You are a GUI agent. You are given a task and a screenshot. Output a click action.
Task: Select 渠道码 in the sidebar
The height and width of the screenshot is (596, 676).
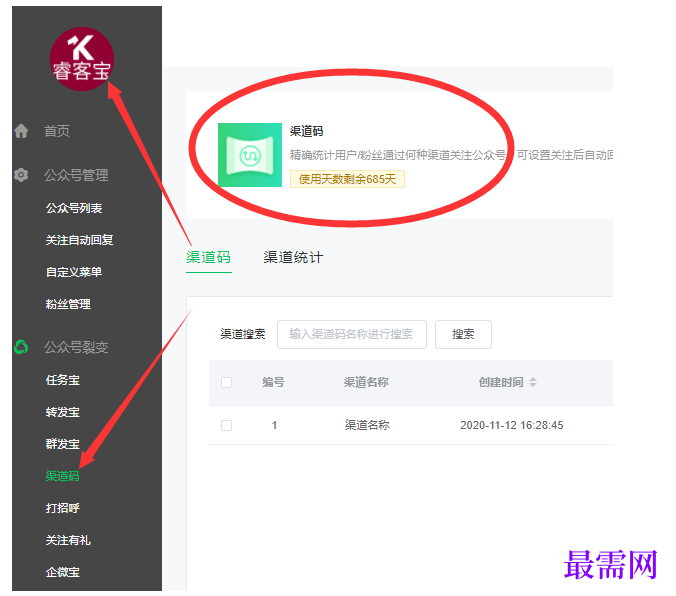click(63, 476)
